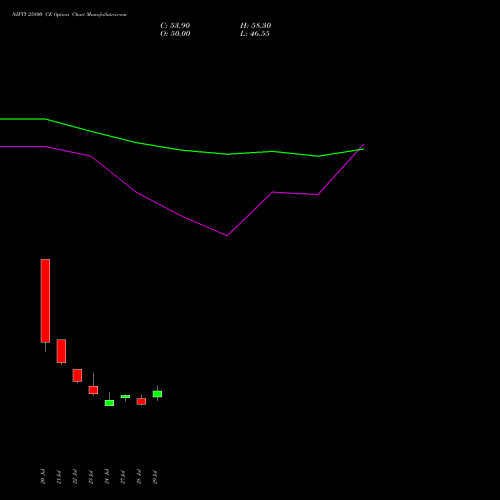The width and height of the screenshot is (500, 500).
Task: Select the red candle for 22 Jul
Action: (x=77, y=375)
